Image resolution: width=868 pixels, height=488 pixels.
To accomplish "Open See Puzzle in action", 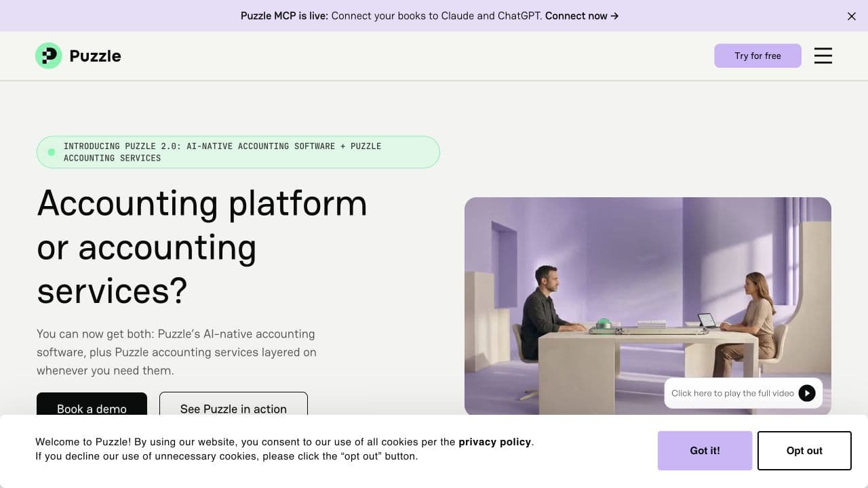I will (x=233, y=404).
